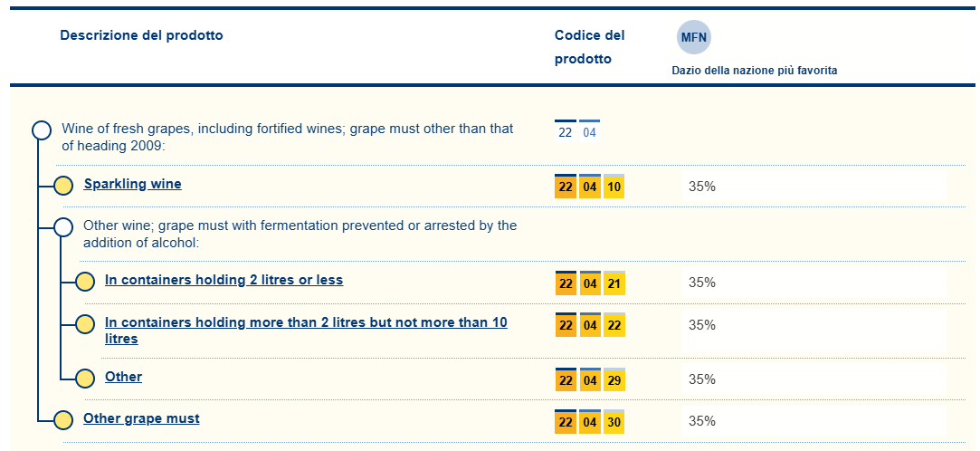Click the MFN circular badge icon

pos(694,37)
